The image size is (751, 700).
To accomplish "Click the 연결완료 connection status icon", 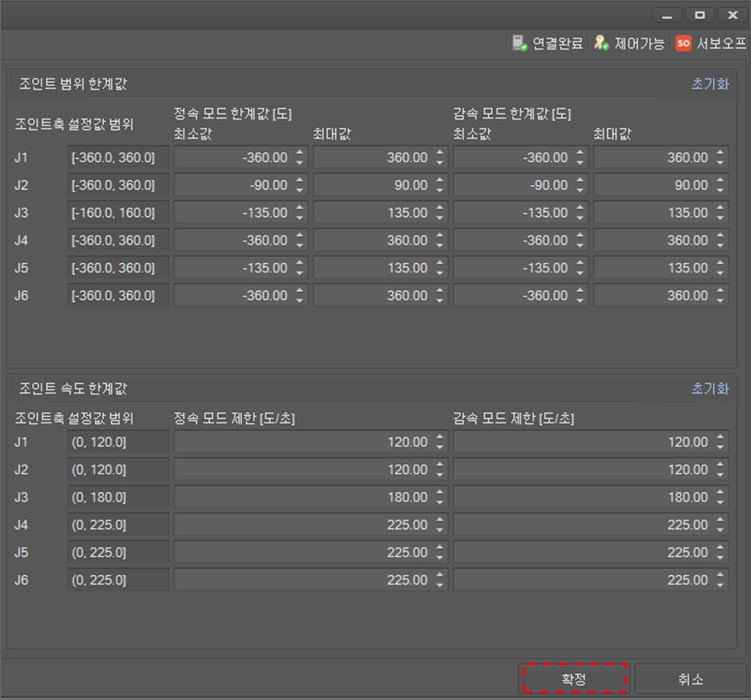I will (519, 43).
